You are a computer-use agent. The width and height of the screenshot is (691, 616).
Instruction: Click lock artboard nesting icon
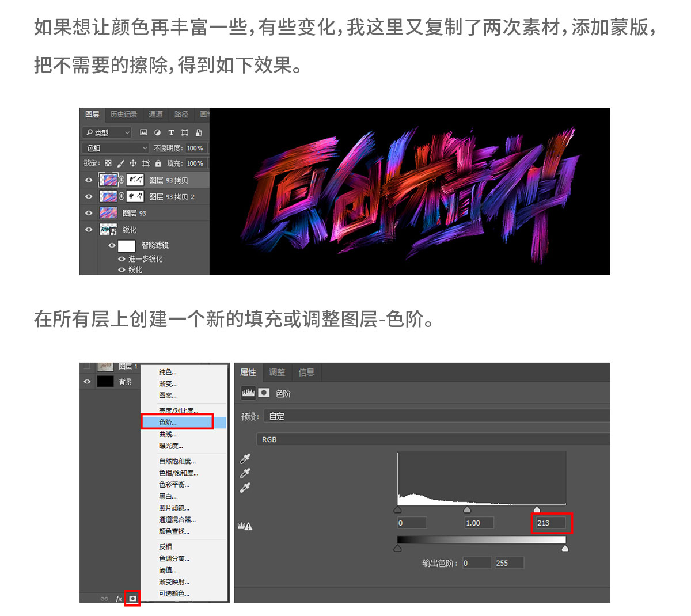pos(146,163)
